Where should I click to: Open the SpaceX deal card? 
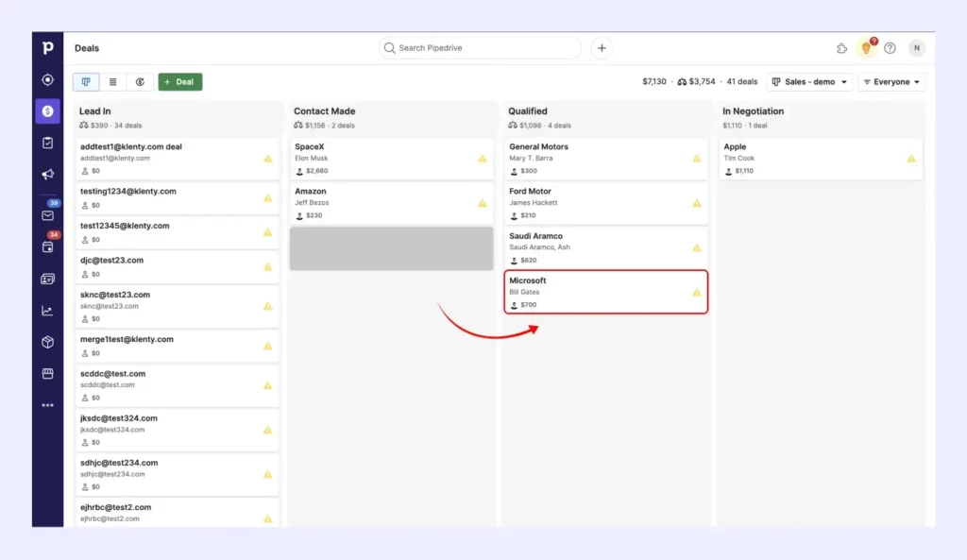point(392,159)
